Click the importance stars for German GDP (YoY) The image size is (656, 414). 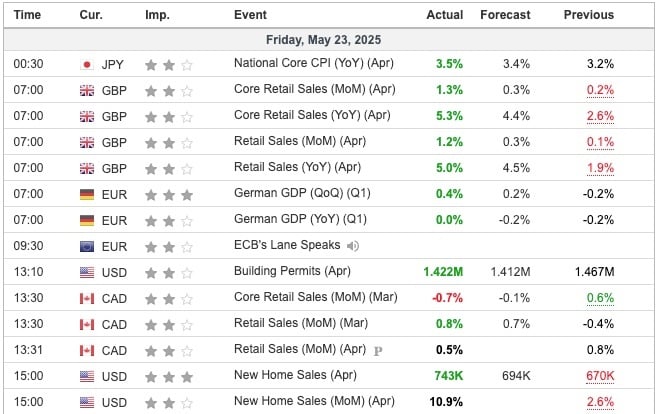[x=169, y=220]
